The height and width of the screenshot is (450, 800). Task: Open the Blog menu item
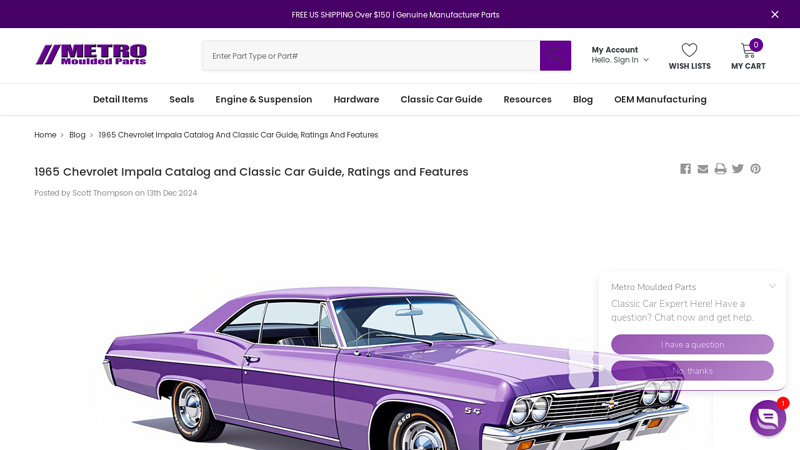point(583,99)
